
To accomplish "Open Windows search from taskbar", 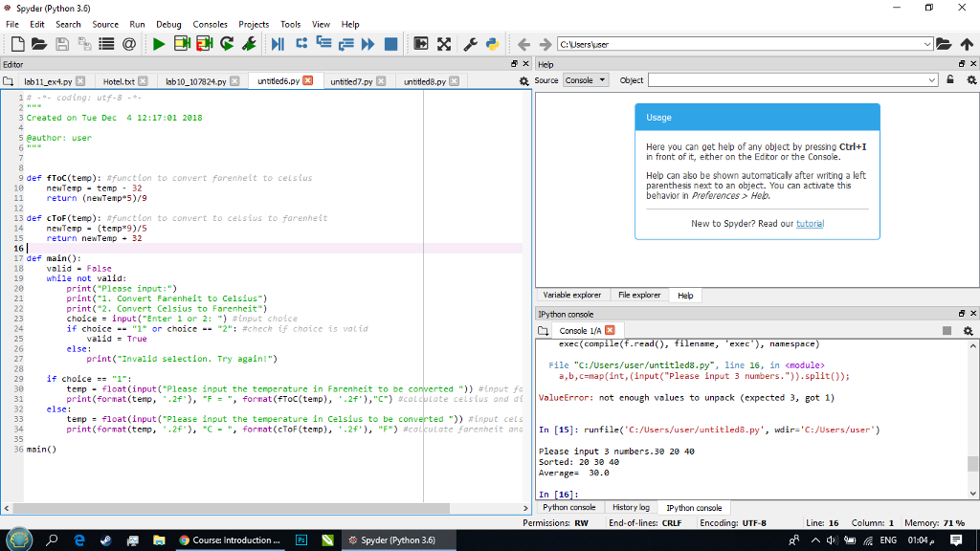I will tap(52, 540).
